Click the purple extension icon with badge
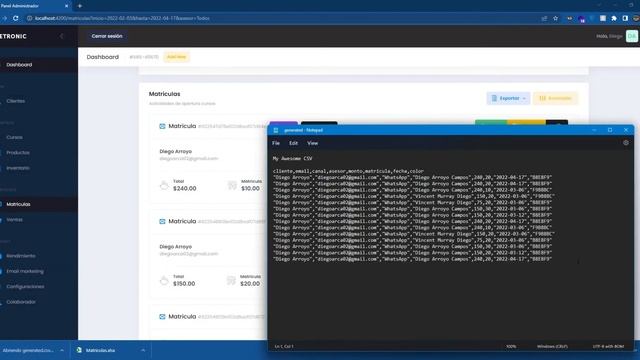The height and width of the screenshot is (360, 640). pos(582,19)
